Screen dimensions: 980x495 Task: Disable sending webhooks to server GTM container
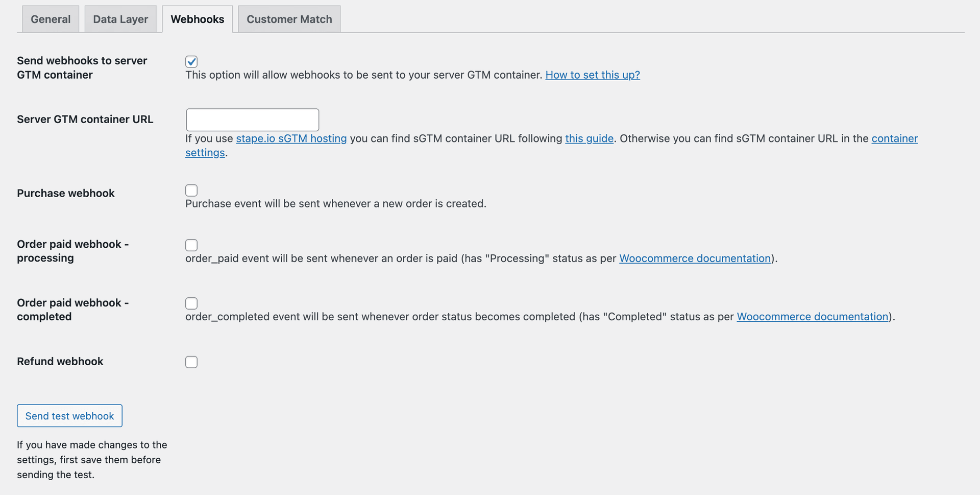[191, 61]
